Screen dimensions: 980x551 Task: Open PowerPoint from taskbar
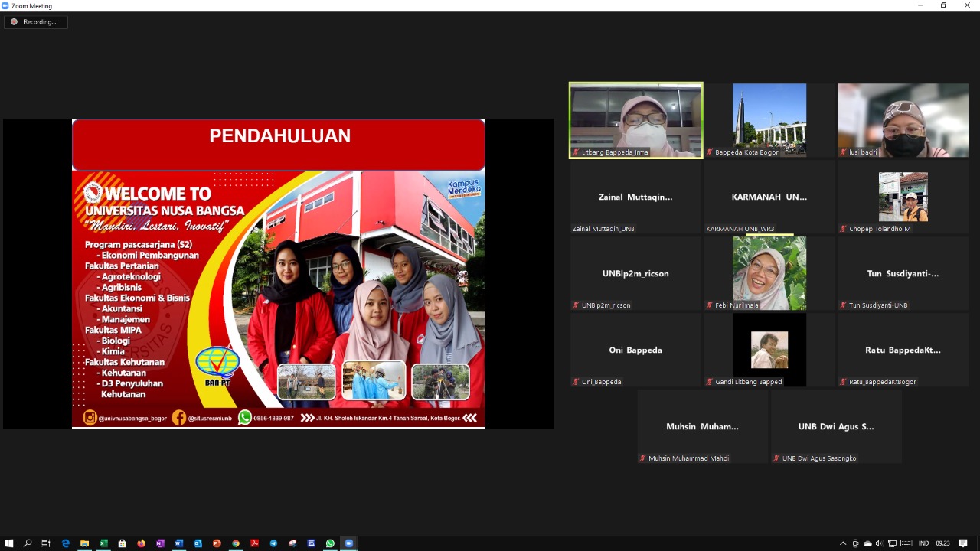coord(217,543)
